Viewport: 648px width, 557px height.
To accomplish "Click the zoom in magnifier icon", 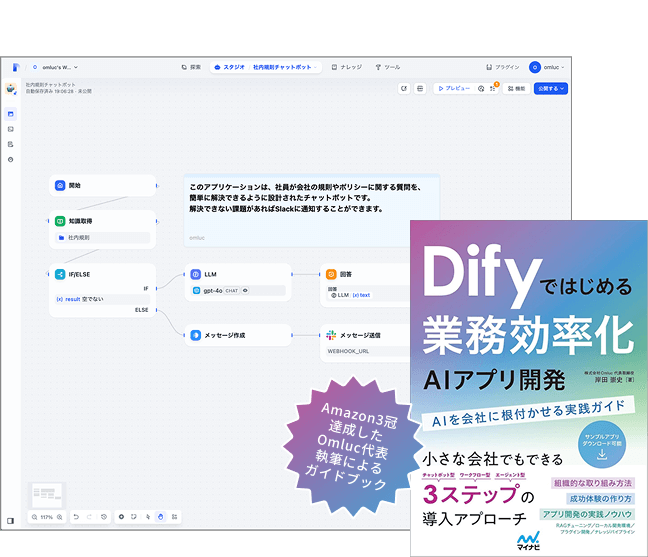I will point(60,517).
